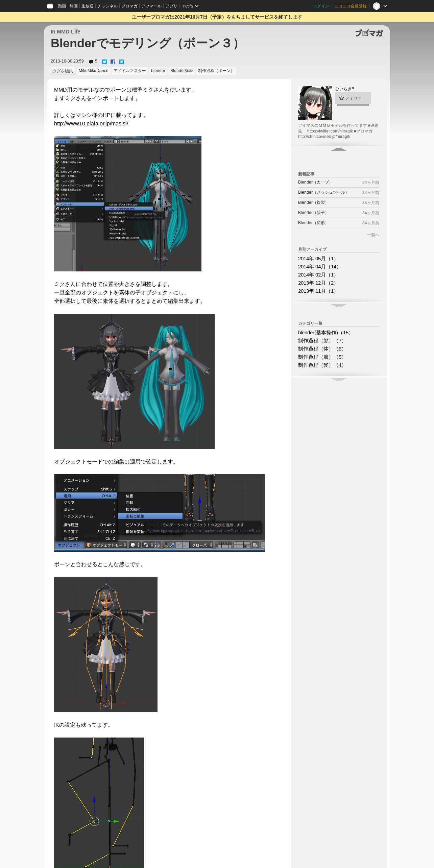Viewport: 434px width, 868px height.
Task: Open 静画 in top navigation
Action: 73,6
